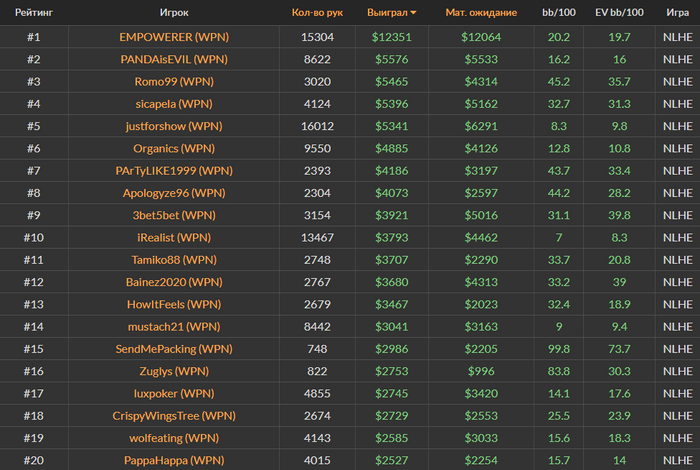The height and width of the screenshot is (470, 700).
Task: Open PArTyLIKE1999 (WPN) profile
Action: tap(174, 171)
